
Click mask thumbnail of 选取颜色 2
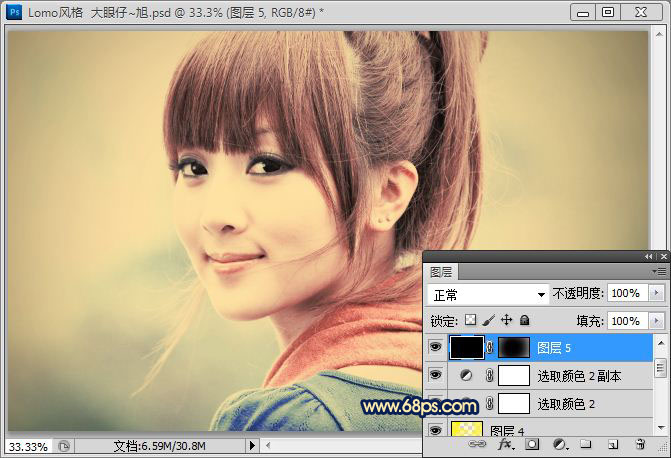pyautogui.click(x=514, y=403)
